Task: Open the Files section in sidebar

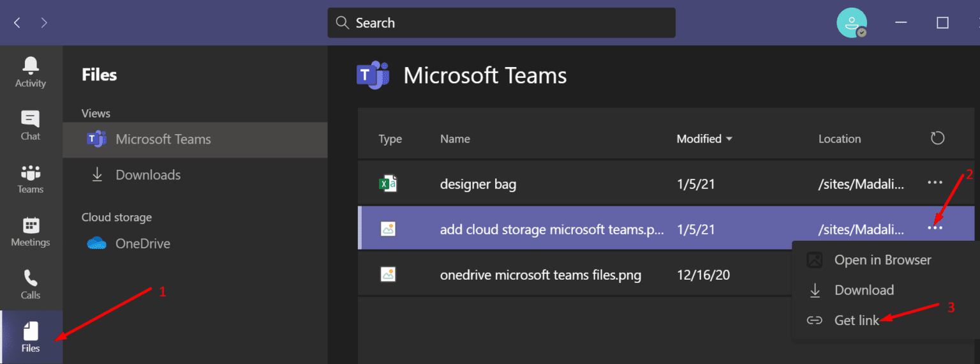Action: point(31,337)
